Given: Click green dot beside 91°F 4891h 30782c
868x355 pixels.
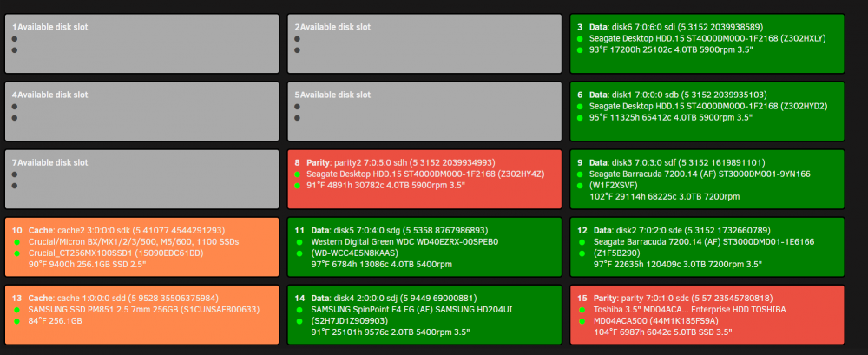Looking at the screenshot, I should (x=297, y=186).
